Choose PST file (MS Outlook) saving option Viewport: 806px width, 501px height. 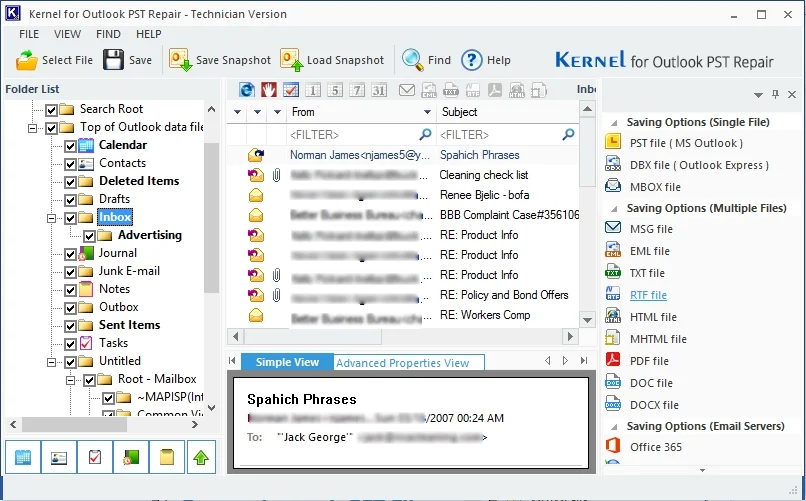click(x=685, y=143)
